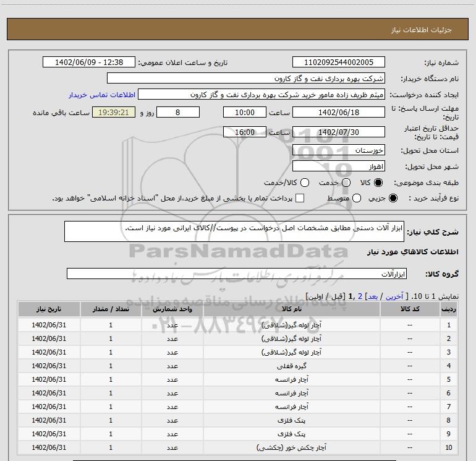Open اطلاعات تماس خریدار link

click(102, 95)
